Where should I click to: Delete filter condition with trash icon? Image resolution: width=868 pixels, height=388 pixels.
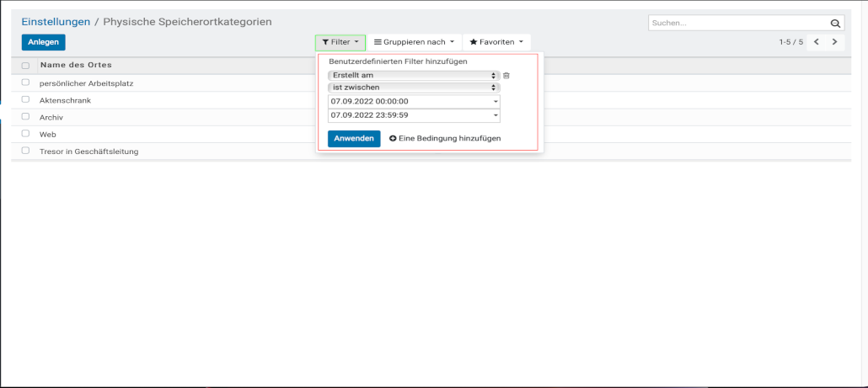click(506, 76)
